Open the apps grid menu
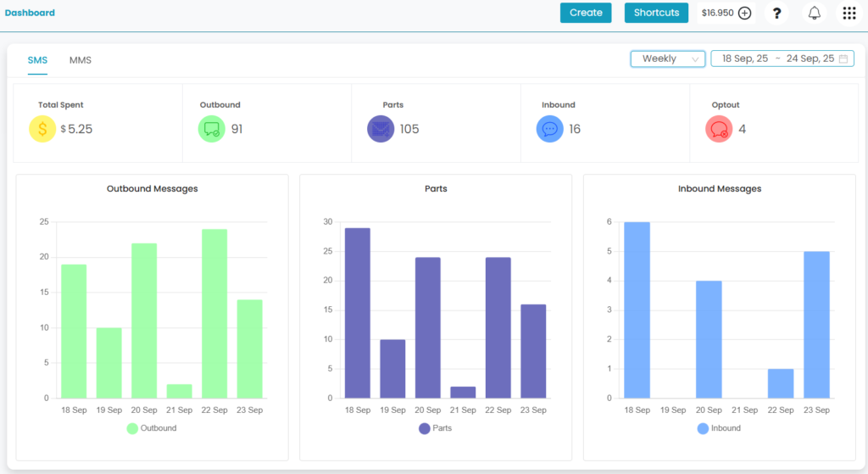868x474 pixels. [x=849, y=13]
